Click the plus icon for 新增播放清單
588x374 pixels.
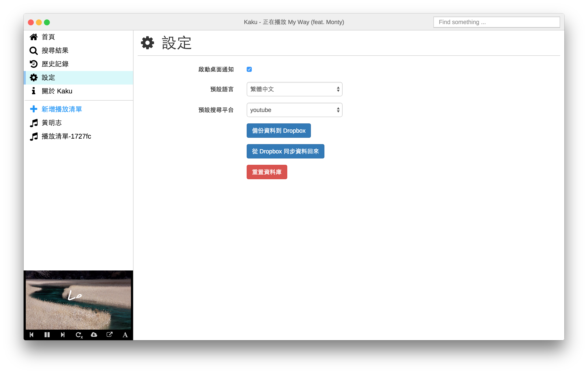[34, 109]
